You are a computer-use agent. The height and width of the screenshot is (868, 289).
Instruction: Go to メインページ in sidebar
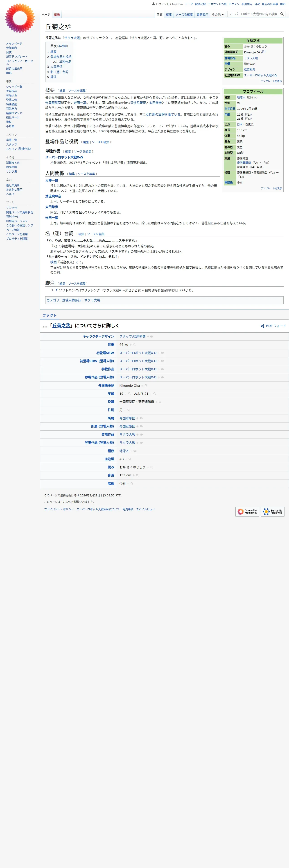(14, 43)
